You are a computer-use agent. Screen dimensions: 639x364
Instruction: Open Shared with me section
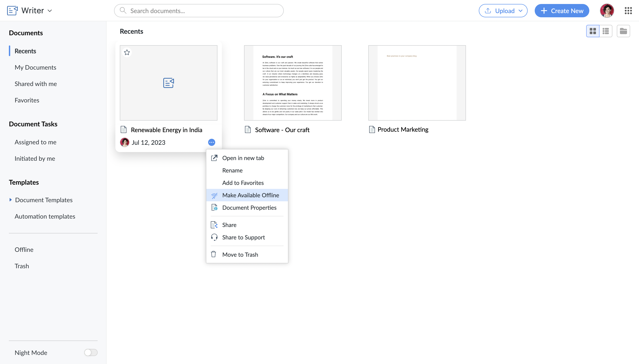pyautogui.click(x=35, y=84)
